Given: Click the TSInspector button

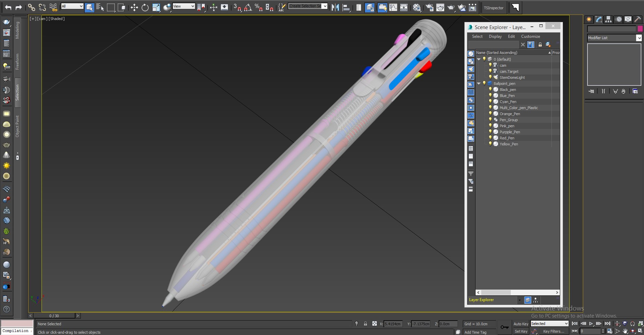Looking at the screenshot, I should pos(494,8).
